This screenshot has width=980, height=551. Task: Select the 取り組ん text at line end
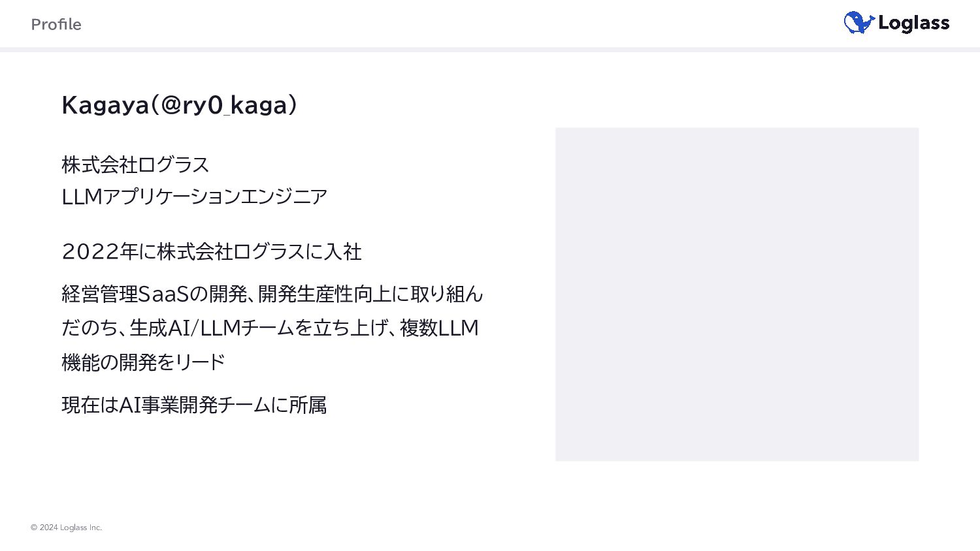[x=447, y=294]
